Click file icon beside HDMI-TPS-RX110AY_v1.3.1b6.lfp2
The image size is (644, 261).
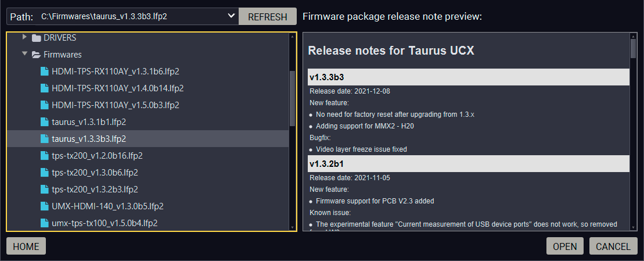tap(44, 71)
